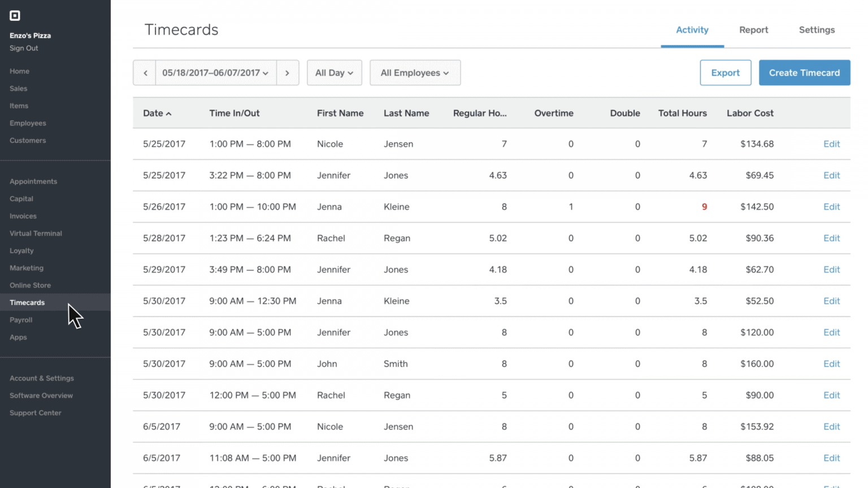Navigate to the Employees section

28,123
